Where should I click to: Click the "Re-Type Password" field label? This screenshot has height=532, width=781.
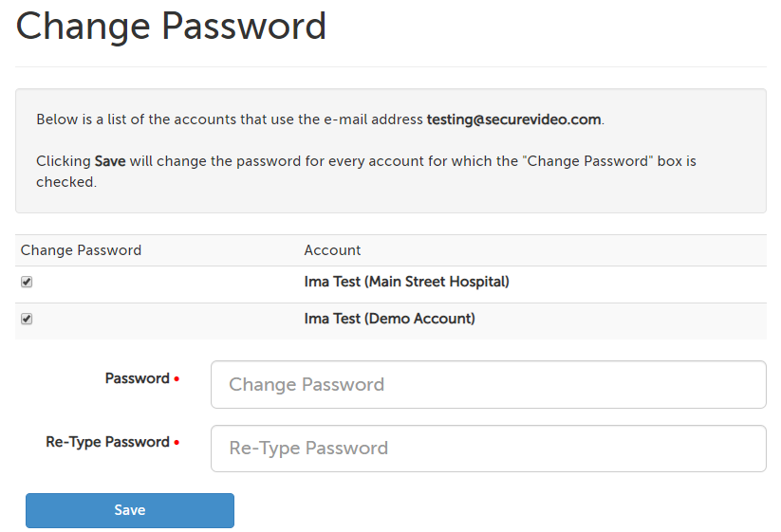click(107, 442)
